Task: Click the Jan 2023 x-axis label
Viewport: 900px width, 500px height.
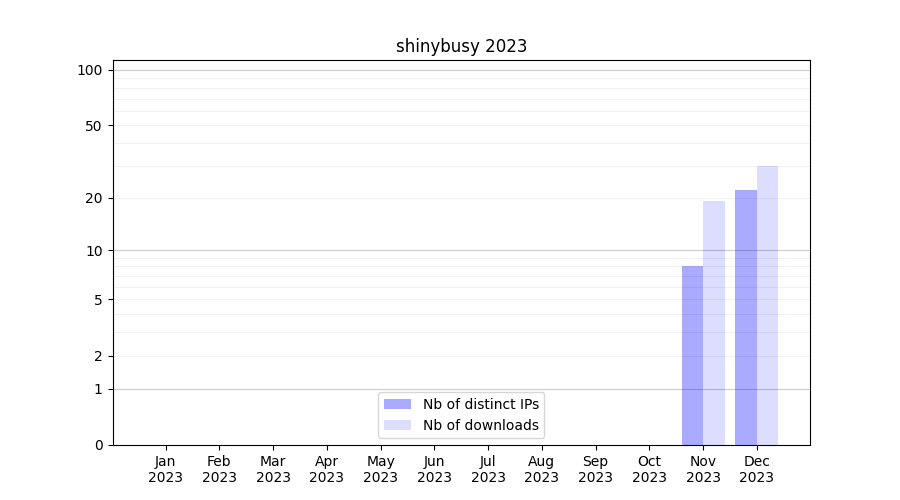Action: point(165,469)
